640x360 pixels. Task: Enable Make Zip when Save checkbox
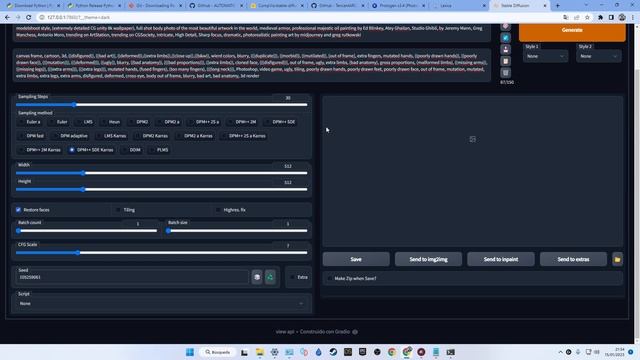coord(329,278)
